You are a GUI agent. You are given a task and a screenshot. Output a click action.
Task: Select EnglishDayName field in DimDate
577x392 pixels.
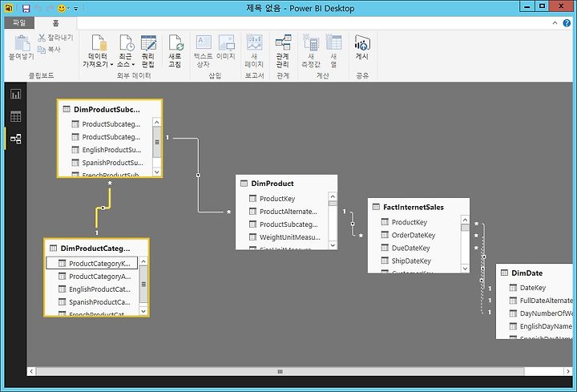pyautogui.click(x=540, y=326)
